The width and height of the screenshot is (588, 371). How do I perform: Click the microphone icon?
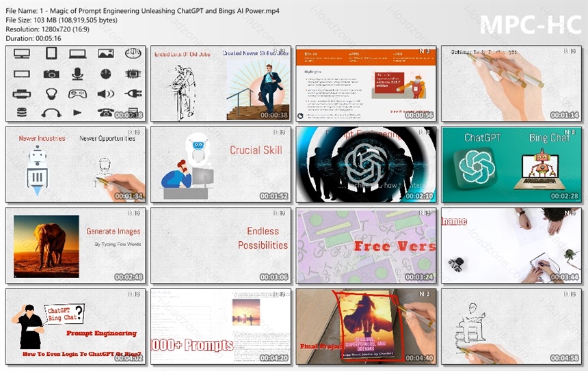coord(77,74)
